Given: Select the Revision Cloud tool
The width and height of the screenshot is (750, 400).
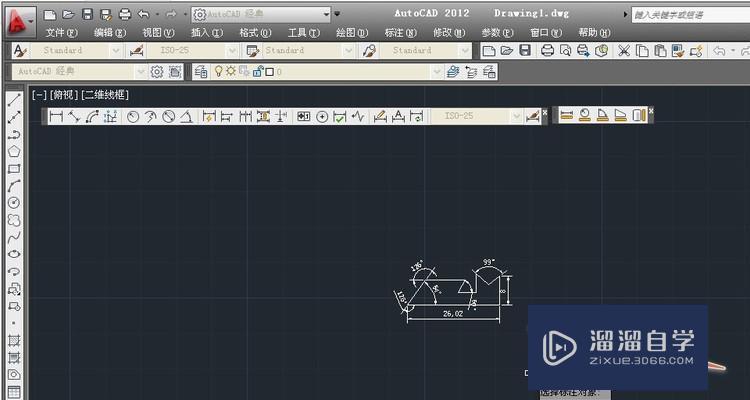Looking at the screenshot, I should click(14, 220).
